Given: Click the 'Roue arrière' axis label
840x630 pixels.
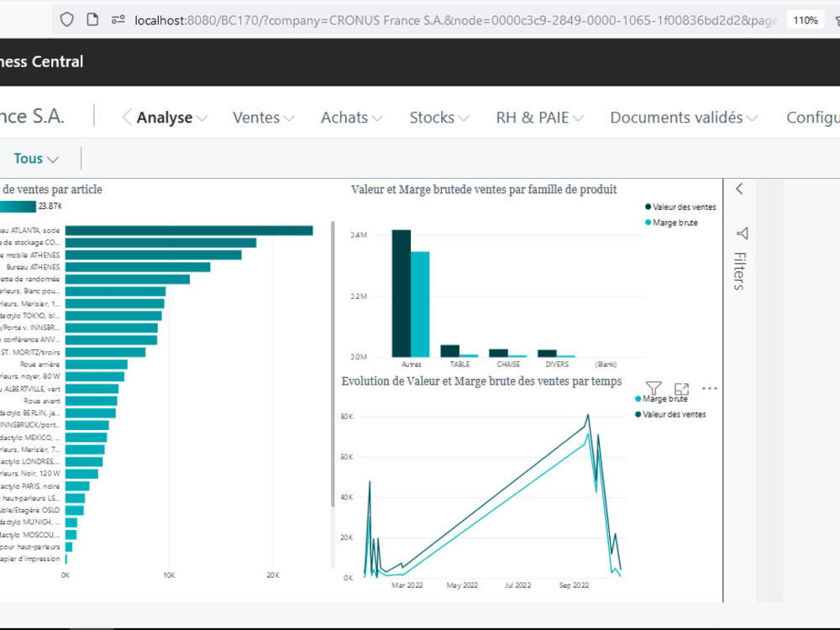Looking at the screenshot, I should [x=40, y=365].
